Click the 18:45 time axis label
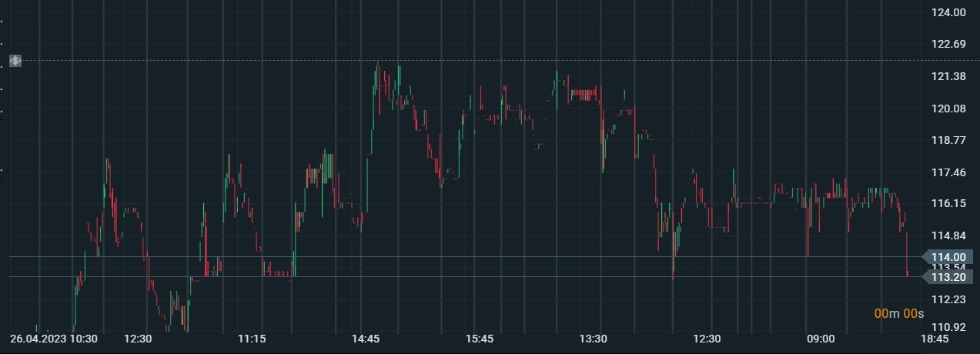Image resolution: width=980 pixels, height=354 pixels. click(x=934, y=339)
